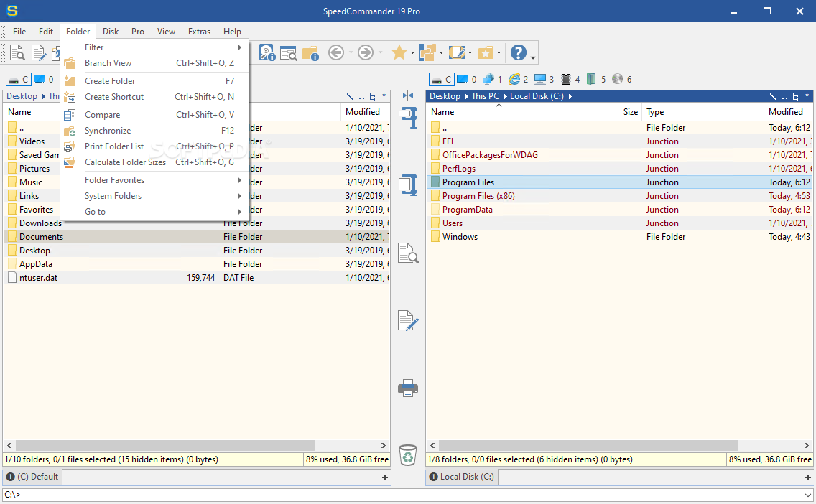Click the printer icon in middle bar
Screen dimensions: 816x504
(x=408, y=388)
